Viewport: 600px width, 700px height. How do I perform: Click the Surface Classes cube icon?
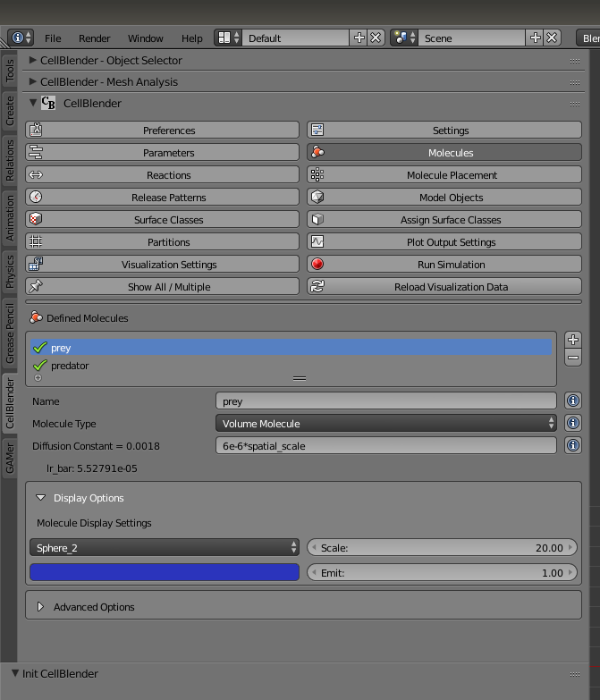(x=36, y=219)
